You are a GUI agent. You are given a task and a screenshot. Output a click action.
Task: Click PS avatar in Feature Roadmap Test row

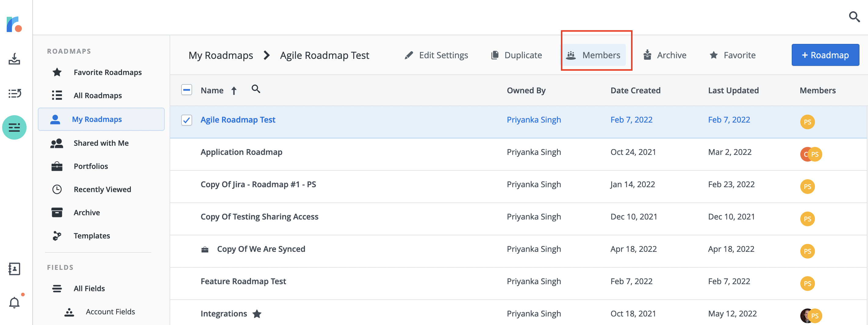[x=807, y=283]
